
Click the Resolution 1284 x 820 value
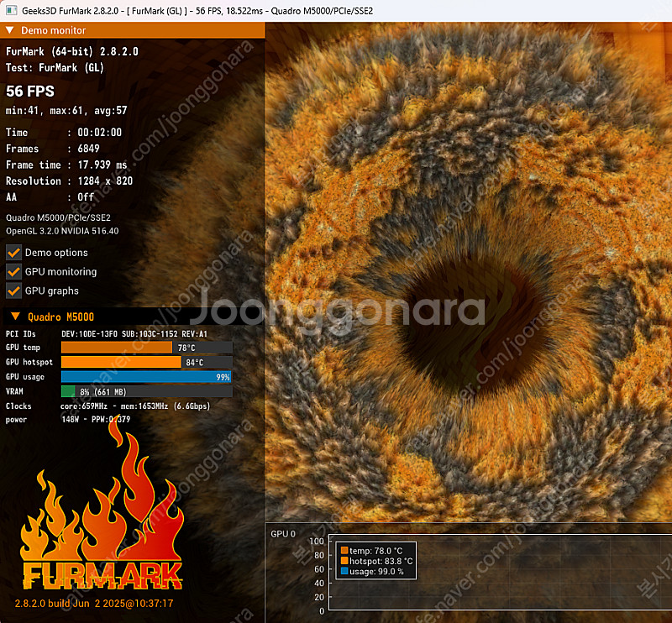pyautogui.click(x=105, y=181)
